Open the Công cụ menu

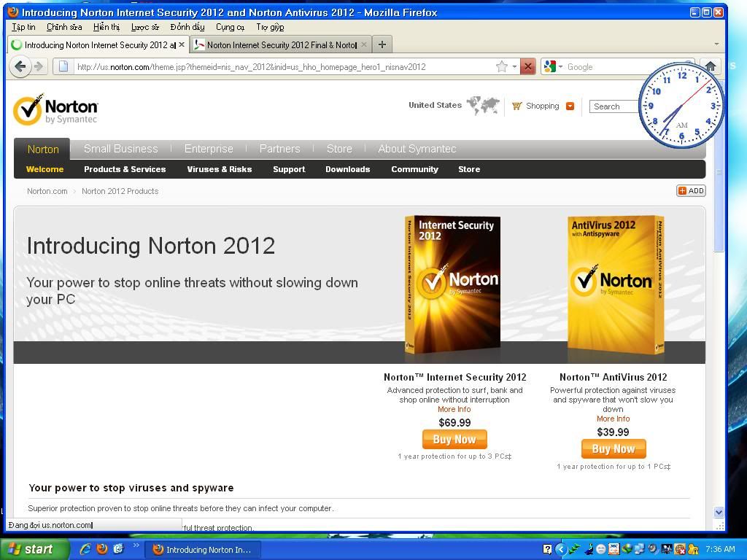coord(230,27)
